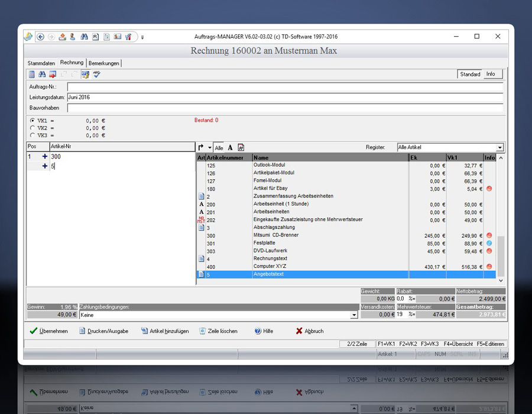Click the back arrow in the title toolbar

pos(40,37)
